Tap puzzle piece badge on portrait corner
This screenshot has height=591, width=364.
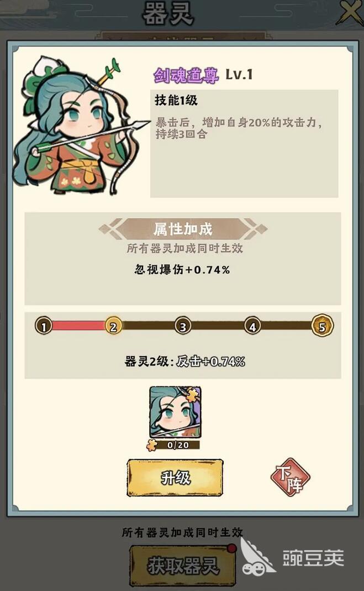click(192, 394)
